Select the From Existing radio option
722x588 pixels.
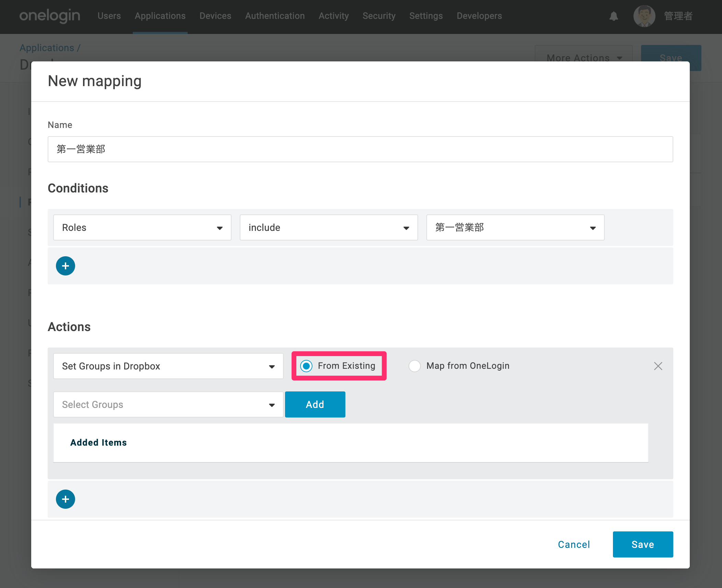306,366
